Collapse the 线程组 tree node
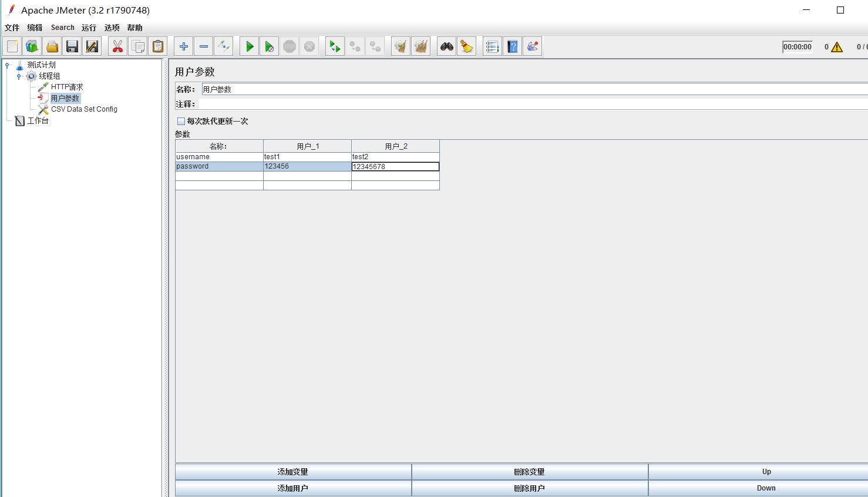The width and height of the screenshot is (868, 497). click(19, 76)
